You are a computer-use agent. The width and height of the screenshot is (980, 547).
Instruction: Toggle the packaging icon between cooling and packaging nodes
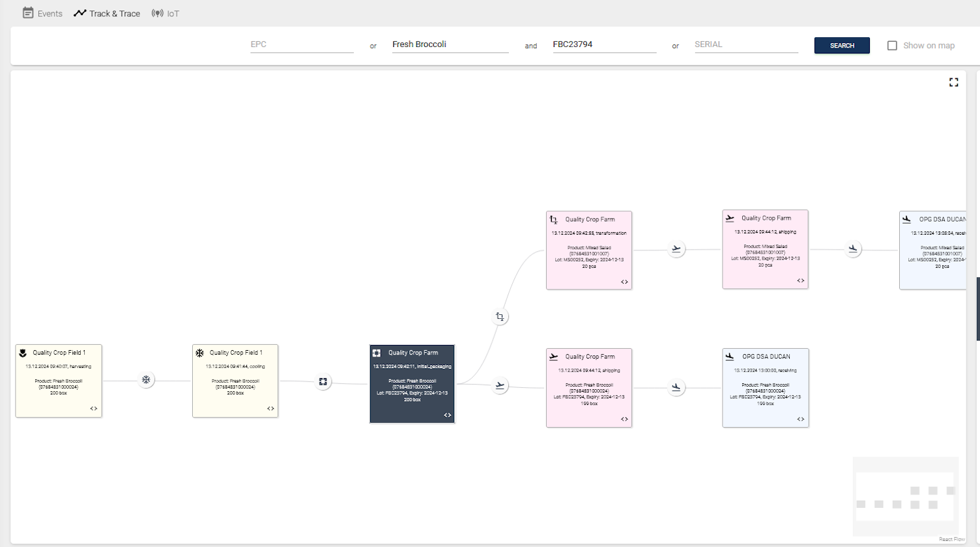pyautogui.click(x=323, y=382)
